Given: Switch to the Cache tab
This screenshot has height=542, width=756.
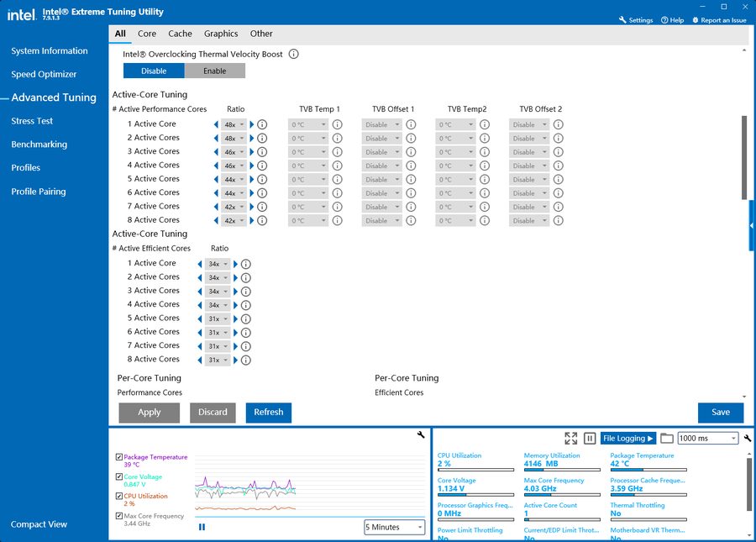Looking at the screenshot, I should coord(180,34).
